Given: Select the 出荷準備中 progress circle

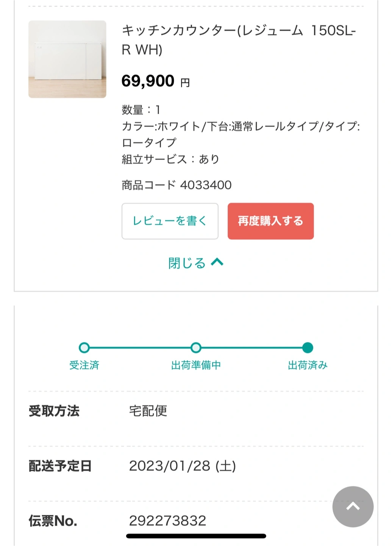Looking at the screenshot, I should [196, 348].
